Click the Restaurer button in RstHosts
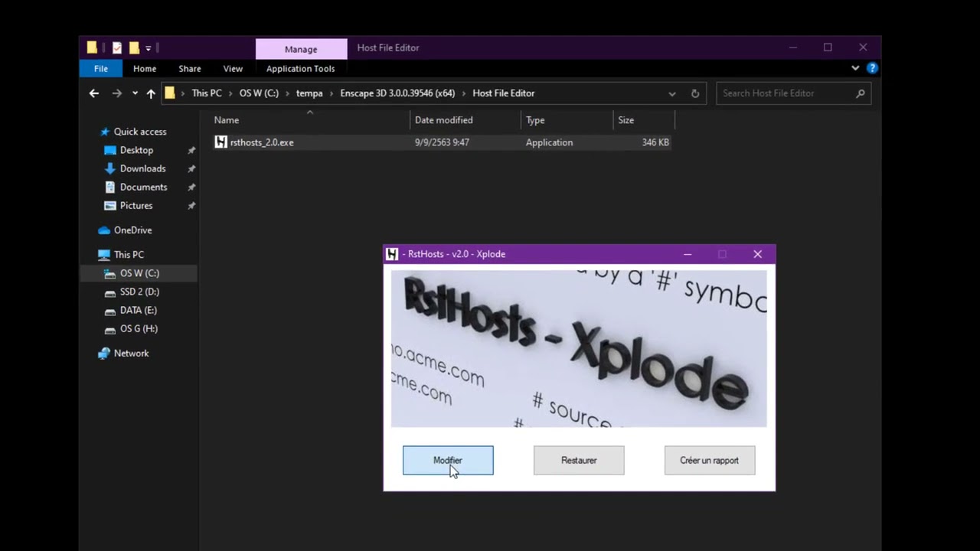Screen dimensions: 980x551 [x=579, y=460]
